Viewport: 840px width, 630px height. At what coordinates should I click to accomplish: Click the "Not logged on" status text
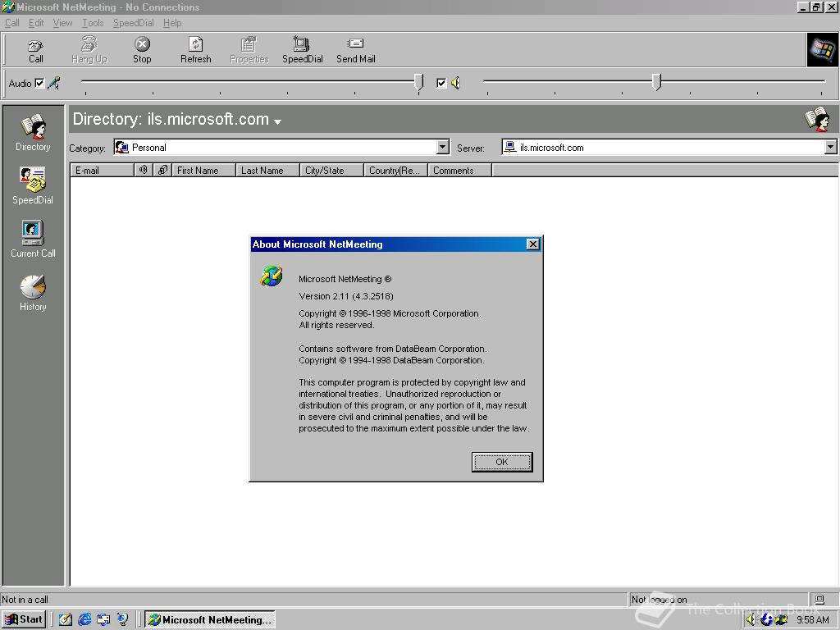pyautogui.click(x=659, y=600)
